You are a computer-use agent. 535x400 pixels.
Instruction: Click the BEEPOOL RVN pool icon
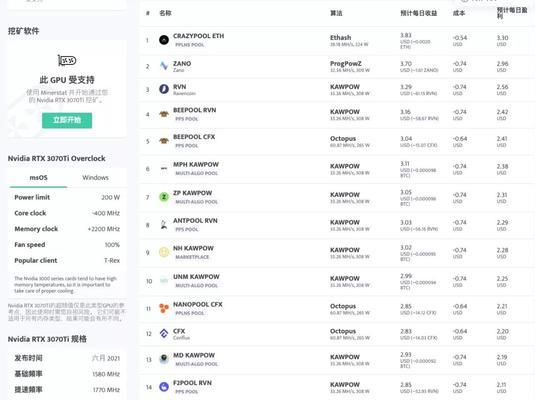click(x=164, y=114)
